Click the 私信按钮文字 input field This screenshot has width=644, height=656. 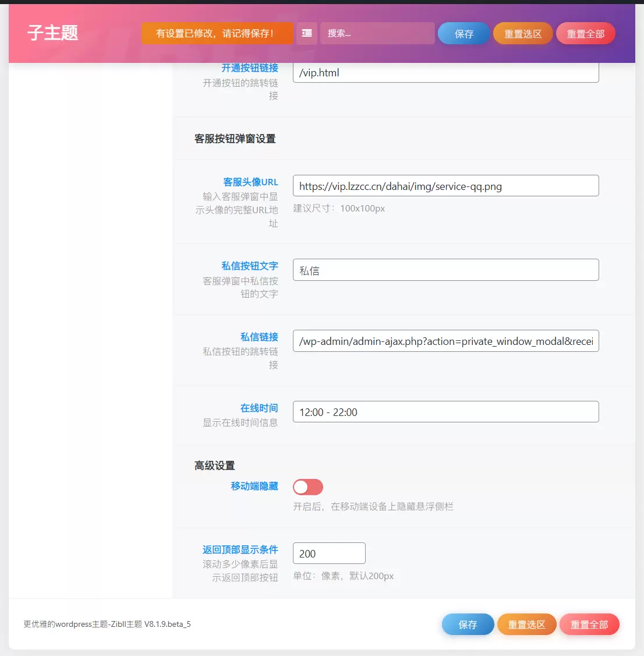point(446,270)
